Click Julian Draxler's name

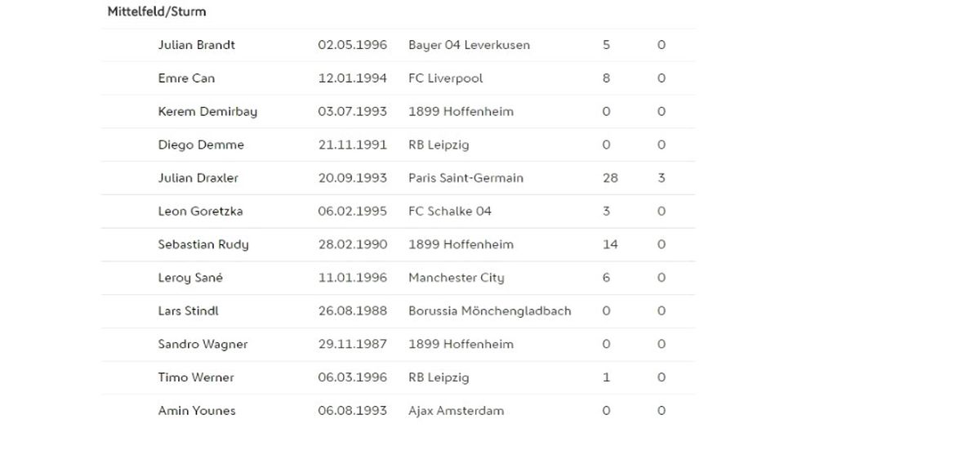click(198, 178)
